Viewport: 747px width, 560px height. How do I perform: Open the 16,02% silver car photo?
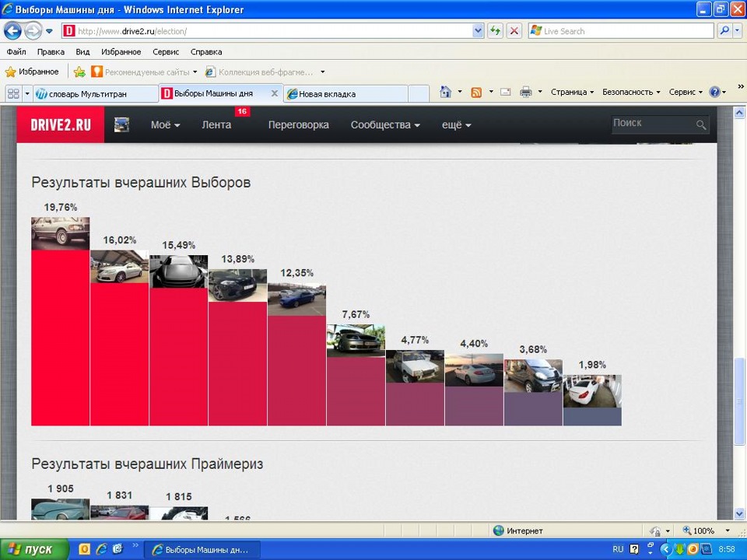120,266
